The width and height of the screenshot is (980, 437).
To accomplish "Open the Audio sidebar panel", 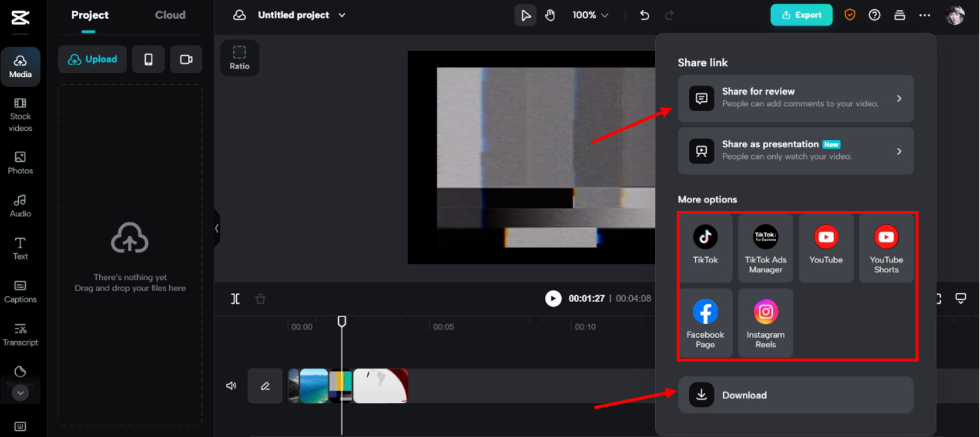I will pyautogui.click(x=20, y=206).
